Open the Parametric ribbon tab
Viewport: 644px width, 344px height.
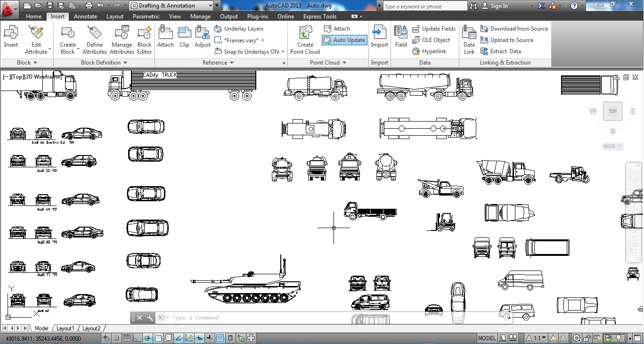tap(146, 16)
